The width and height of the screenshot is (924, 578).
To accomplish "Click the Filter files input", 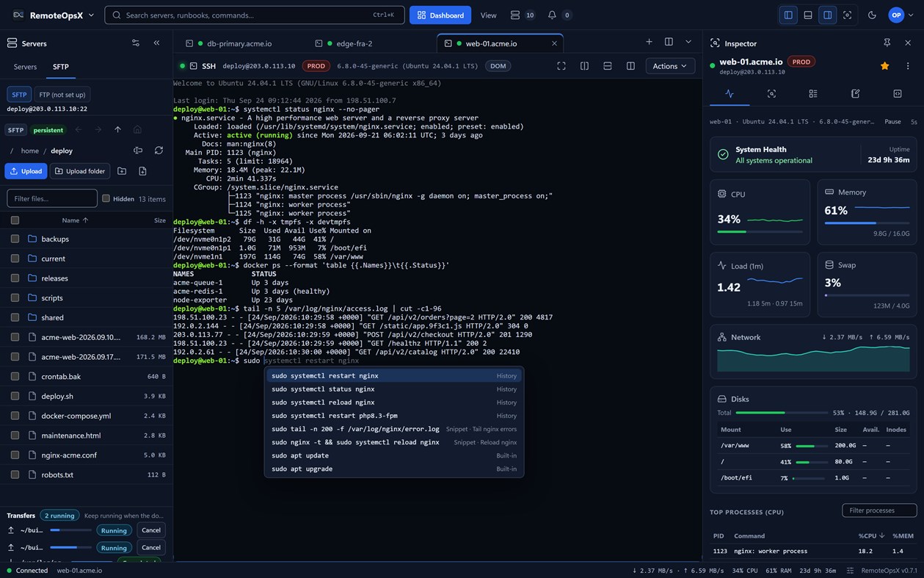I will point(52,198).
